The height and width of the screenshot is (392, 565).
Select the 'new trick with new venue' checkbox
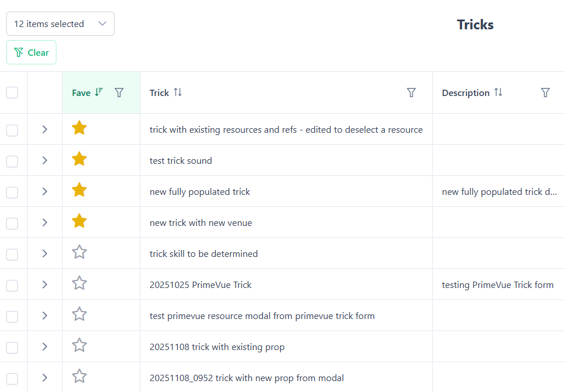tap(12, 223)
